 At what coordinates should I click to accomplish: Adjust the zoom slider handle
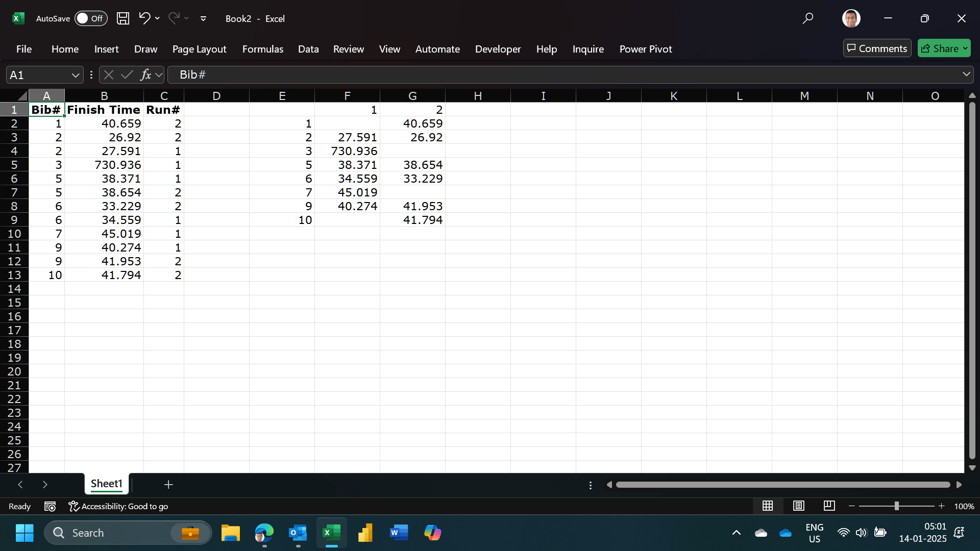896,506
